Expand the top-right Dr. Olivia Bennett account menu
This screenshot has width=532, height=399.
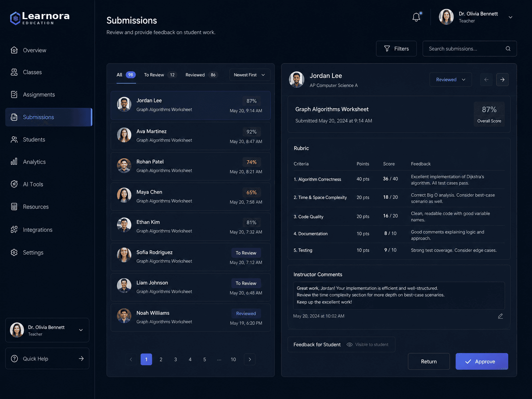tap(510, 17)
